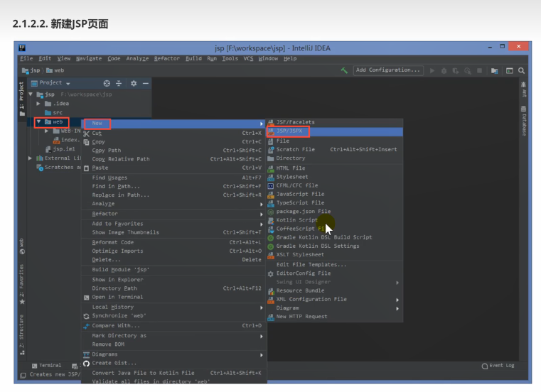
Task: Open the Database side panel
Action: click(x=523, y=121)
